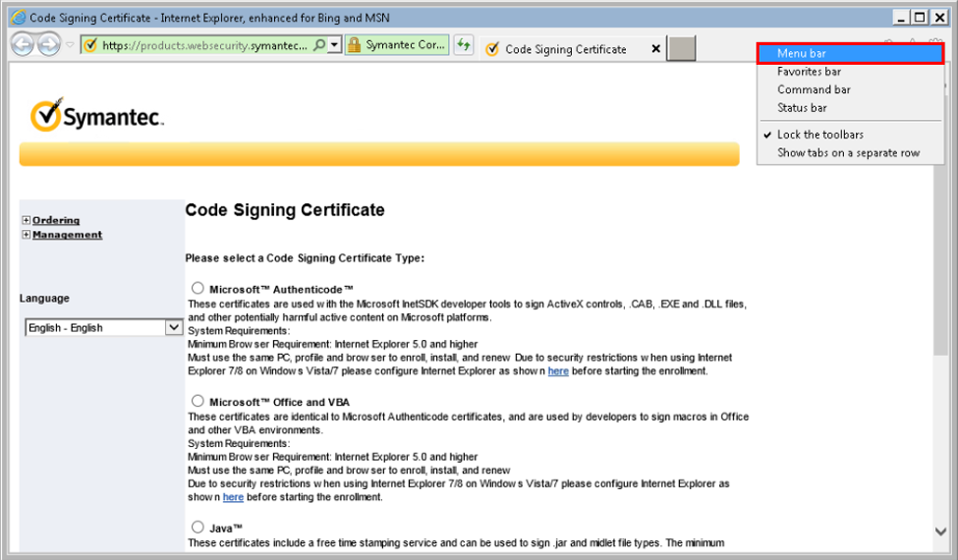This screenshot has height=560, width=958.
Task: Click the Norton checkmark icon in address bar
Action: (x=90, y=45)
